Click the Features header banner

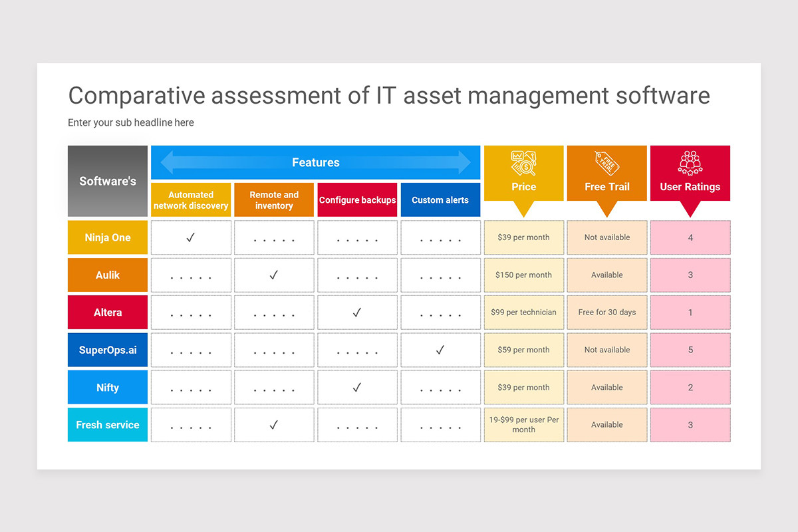(316, 162)
